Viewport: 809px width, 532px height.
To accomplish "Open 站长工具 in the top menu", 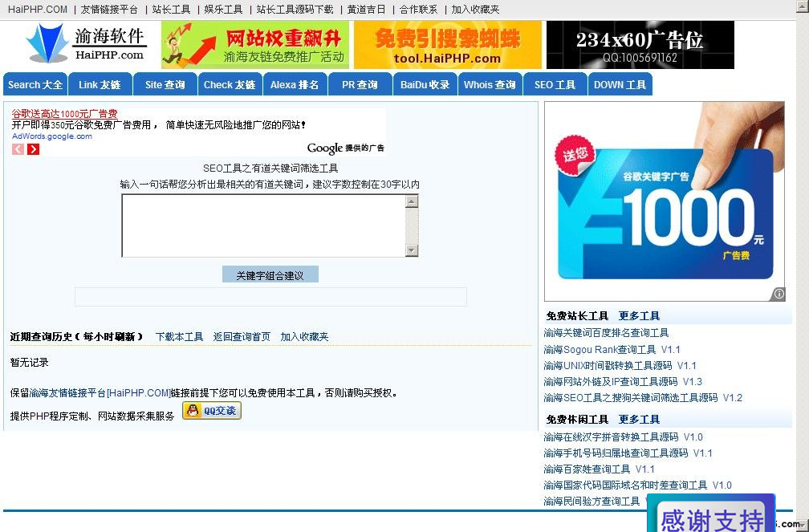I will tap(171, 10).
